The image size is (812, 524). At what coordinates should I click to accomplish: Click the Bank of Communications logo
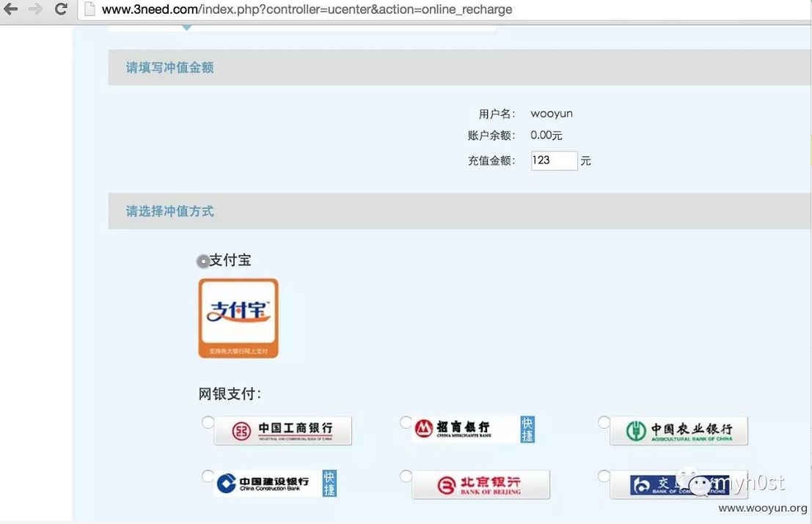[x=678, y=484]
